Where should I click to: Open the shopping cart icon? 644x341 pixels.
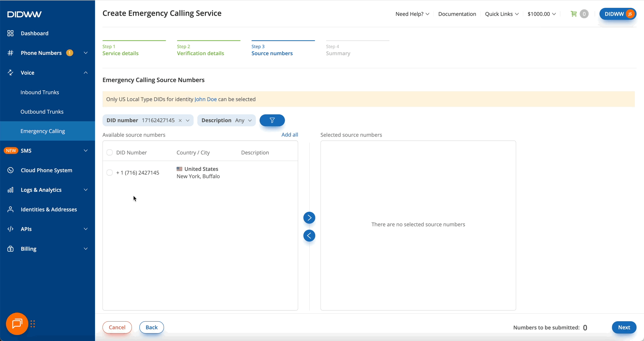[574, 14]
